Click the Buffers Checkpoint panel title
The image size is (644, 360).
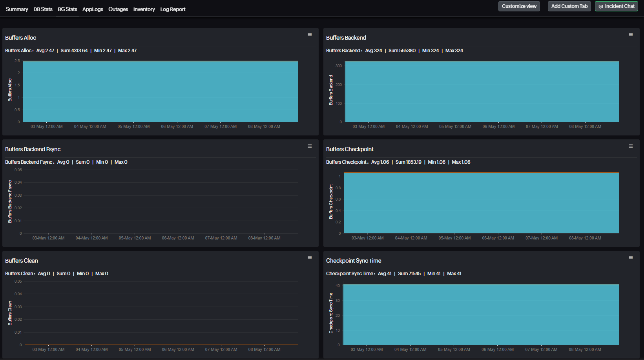350,149
